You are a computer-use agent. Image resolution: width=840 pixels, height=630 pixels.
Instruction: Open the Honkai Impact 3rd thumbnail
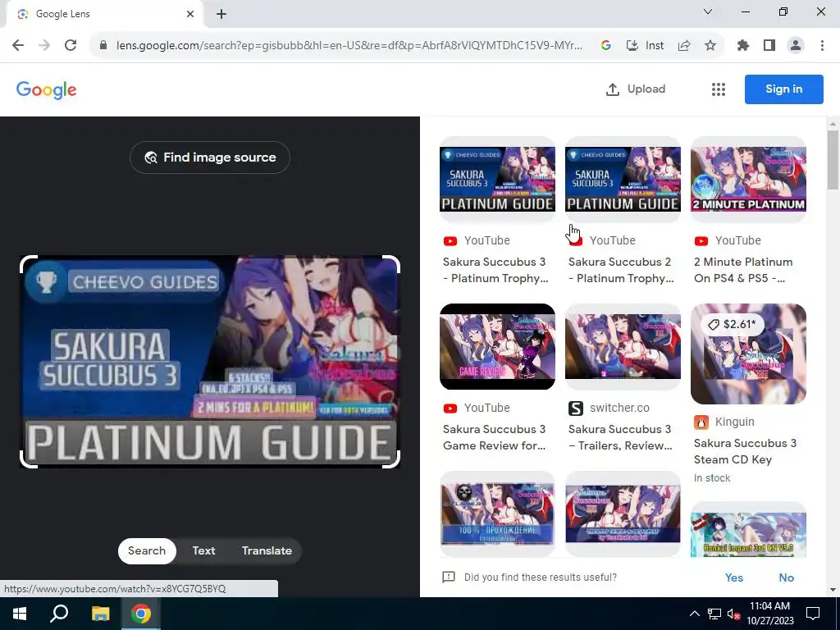748,531
